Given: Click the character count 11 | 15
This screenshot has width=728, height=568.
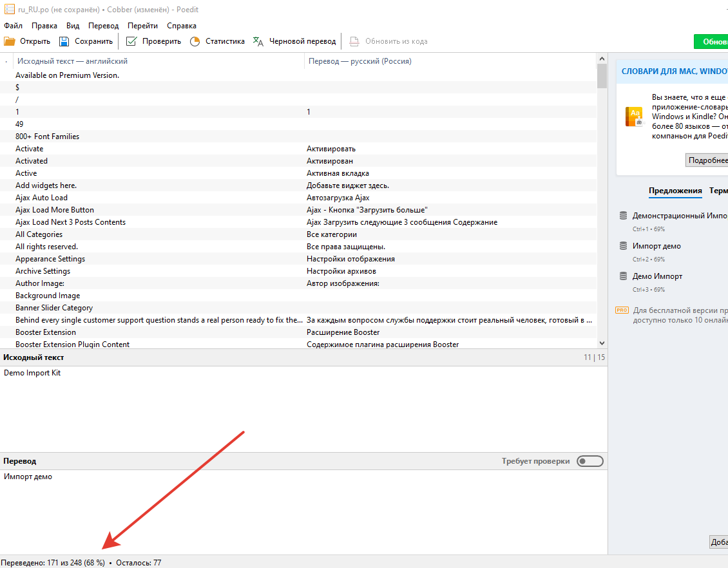Looking at the screenshot, I should [594, 357].
